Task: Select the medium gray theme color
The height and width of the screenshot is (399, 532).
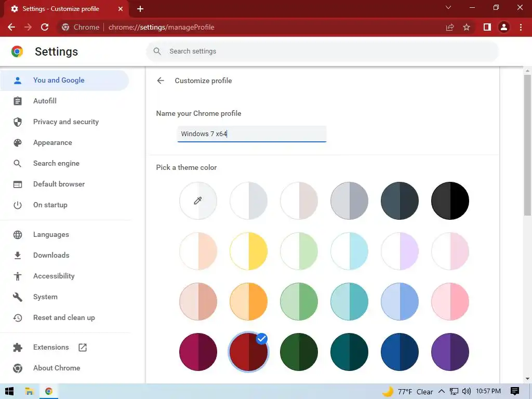Action: [349, 201]
